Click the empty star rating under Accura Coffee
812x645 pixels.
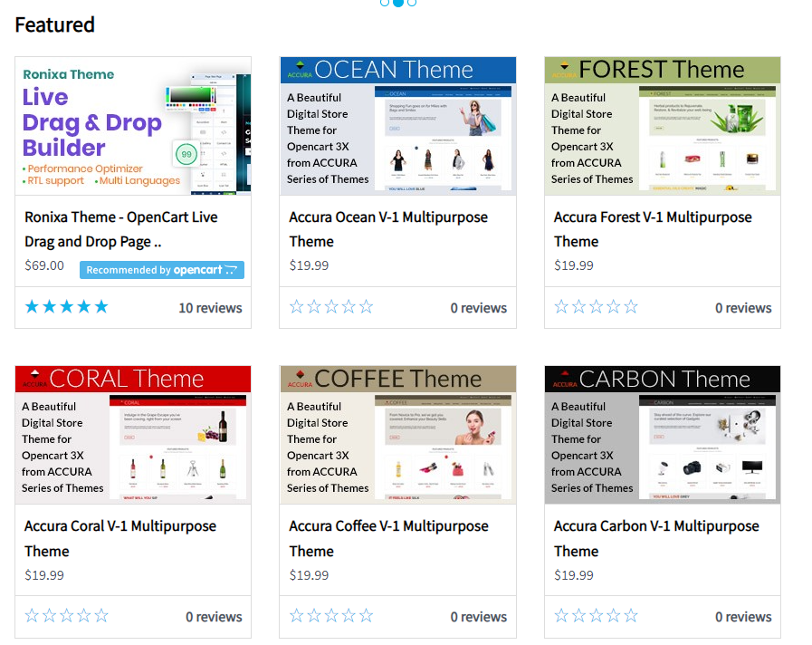pyautogui.click(x=331, y=615)
